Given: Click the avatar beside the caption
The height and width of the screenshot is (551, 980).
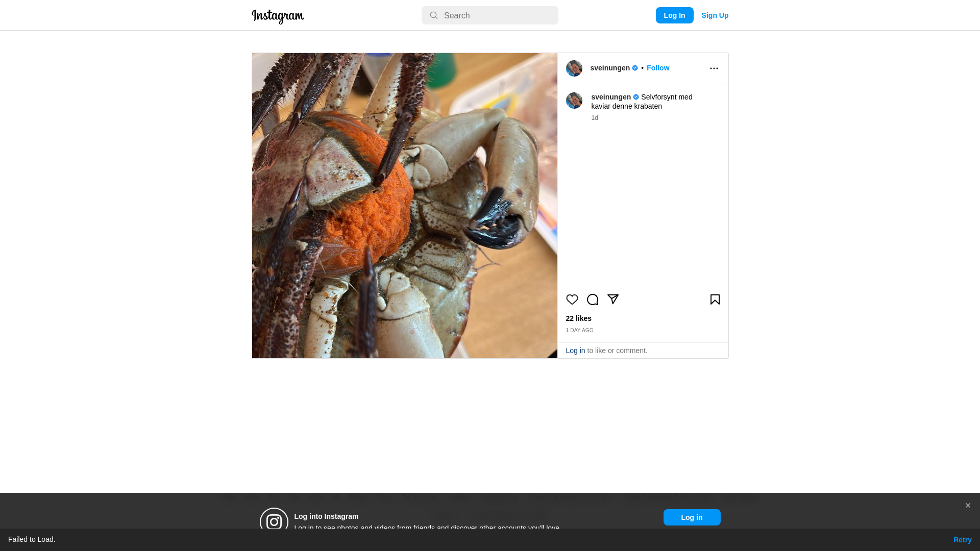Looking at the screenshot, I should (x=574, y=101).
